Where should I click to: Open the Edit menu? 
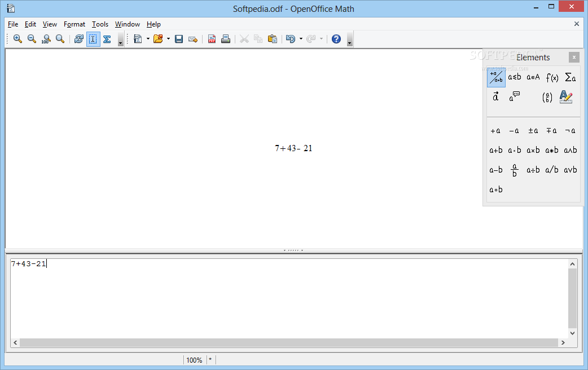[x=30, y=24]
